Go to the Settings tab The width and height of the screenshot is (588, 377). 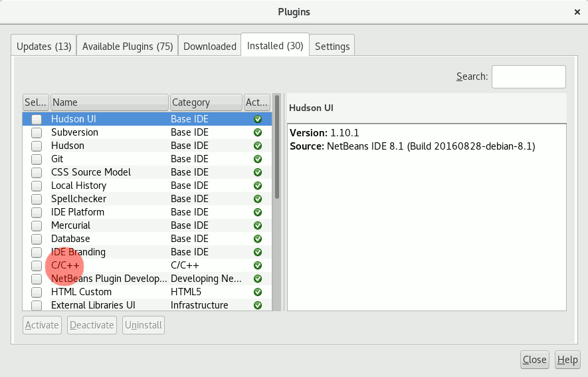tap(332, 46)
